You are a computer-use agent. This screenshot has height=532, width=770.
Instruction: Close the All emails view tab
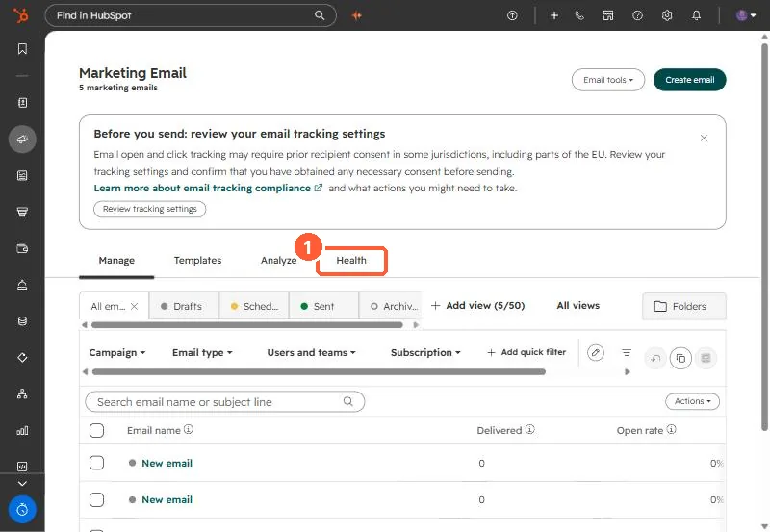(134, 306)
